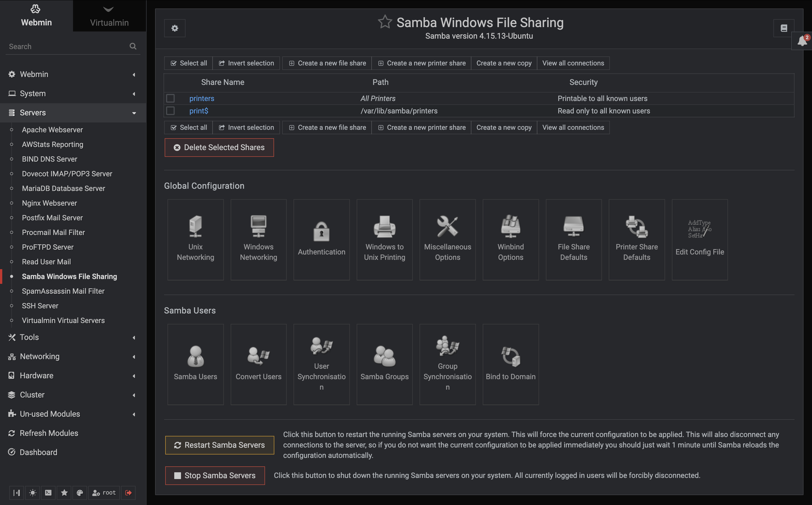Open notifications bell

pos(802,41)
